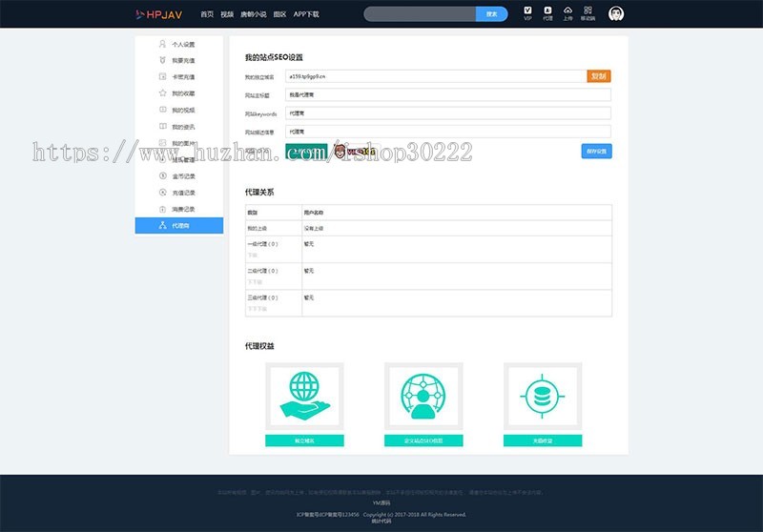Open APP下载 in top navigation

306,14
